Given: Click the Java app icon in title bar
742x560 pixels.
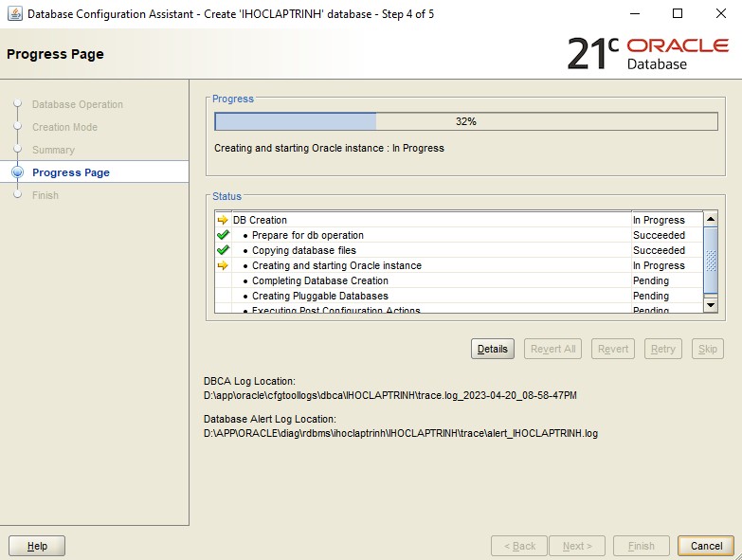Looking at the screenshot, I should [x=14, y=13].
